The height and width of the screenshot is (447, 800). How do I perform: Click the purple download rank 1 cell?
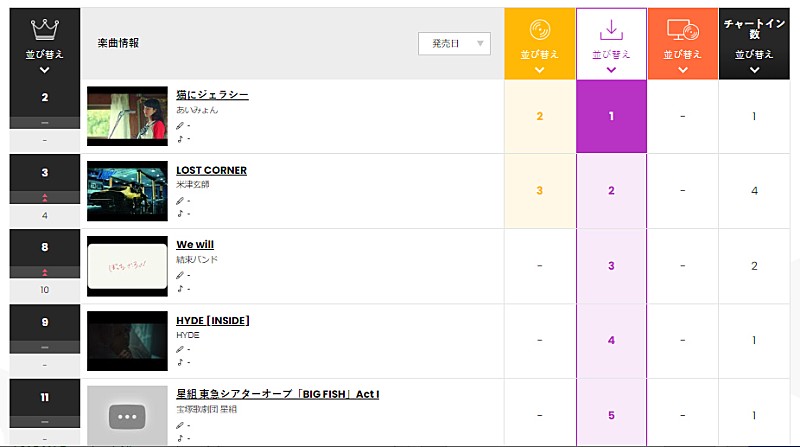tap(611, 116)
